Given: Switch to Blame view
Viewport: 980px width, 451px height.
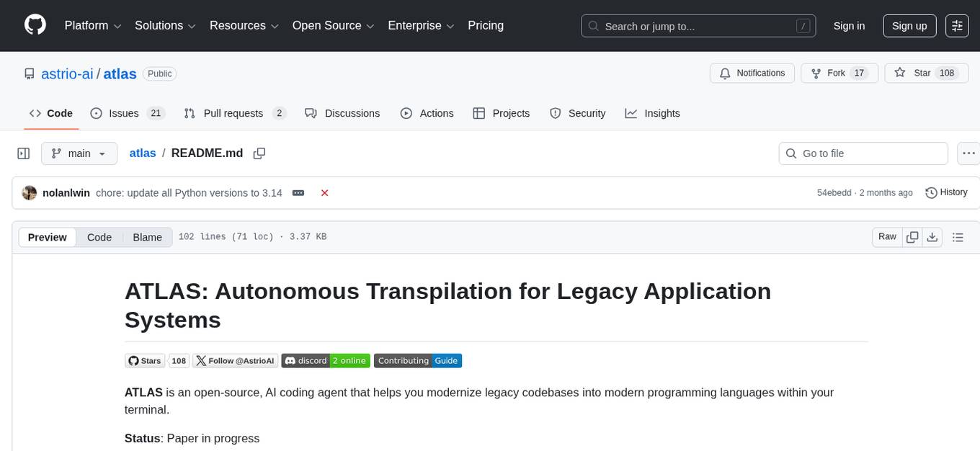Looking at the screenshot, I should tap(147, 237).
